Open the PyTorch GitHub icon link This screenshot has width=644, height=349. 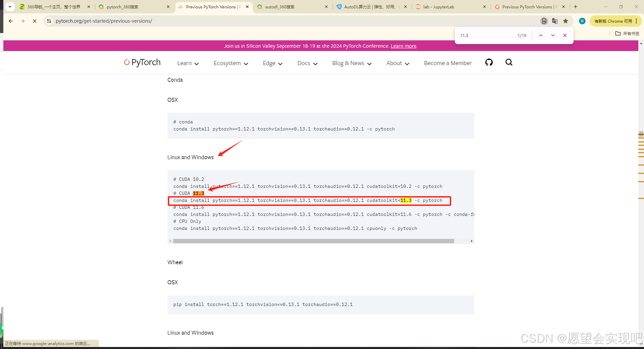click(489, 62)
